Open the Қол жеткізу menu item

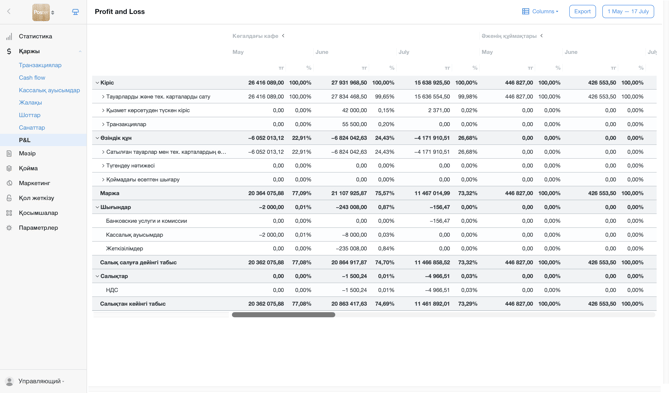(x=36, y=198)
